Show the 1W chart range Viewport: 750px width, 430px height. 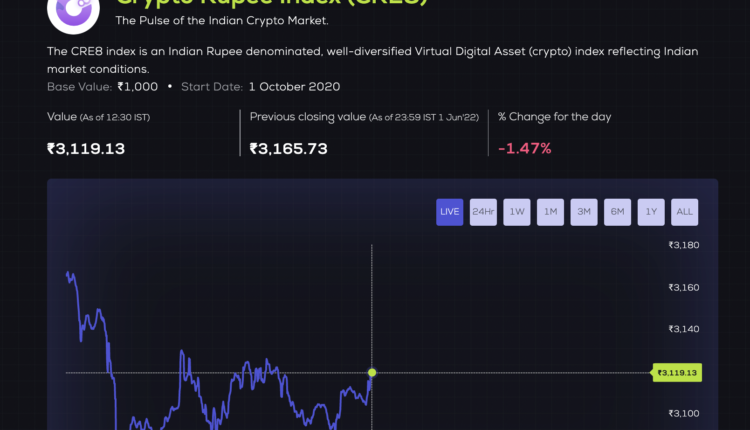pos(517,212)
